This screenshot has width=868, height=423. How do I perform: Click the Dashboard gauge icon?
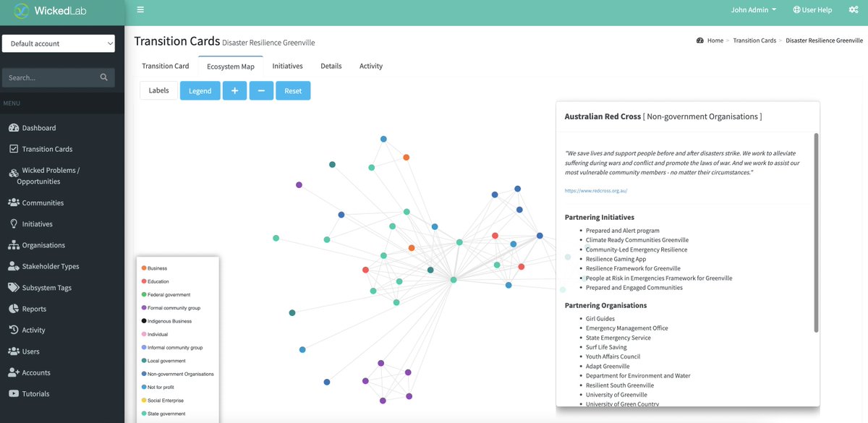click(x=14, y=128)
